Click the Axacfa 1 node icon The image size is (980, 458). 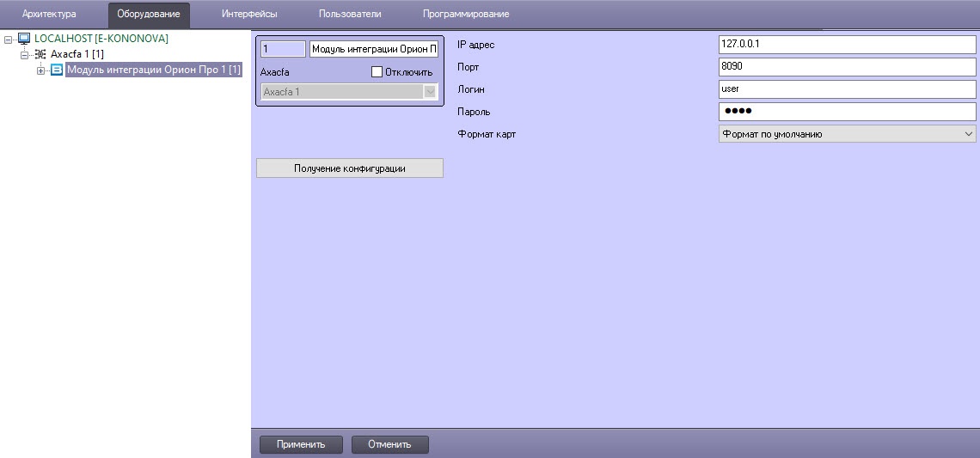(40, 54)
